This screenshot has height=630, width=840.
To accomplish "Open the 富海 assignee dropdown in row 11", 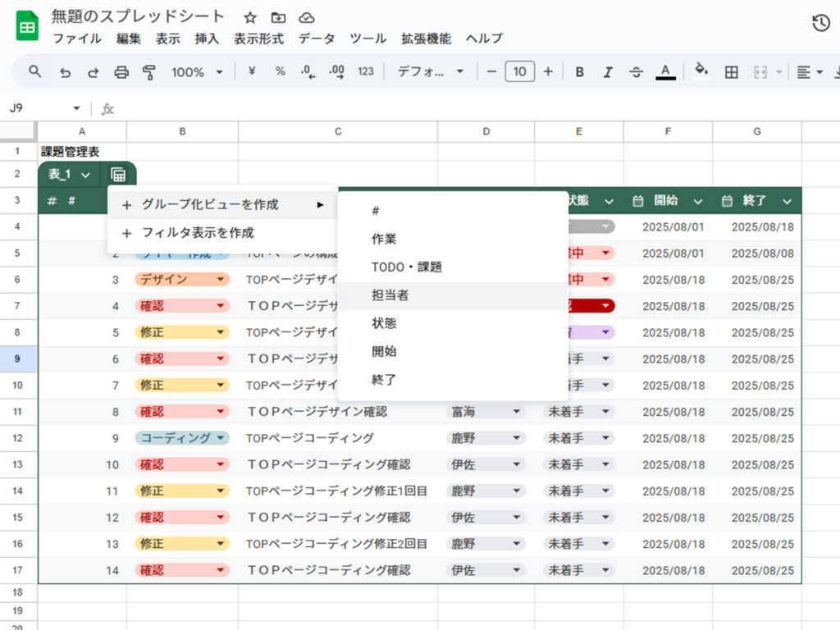I will click(517, 412).
